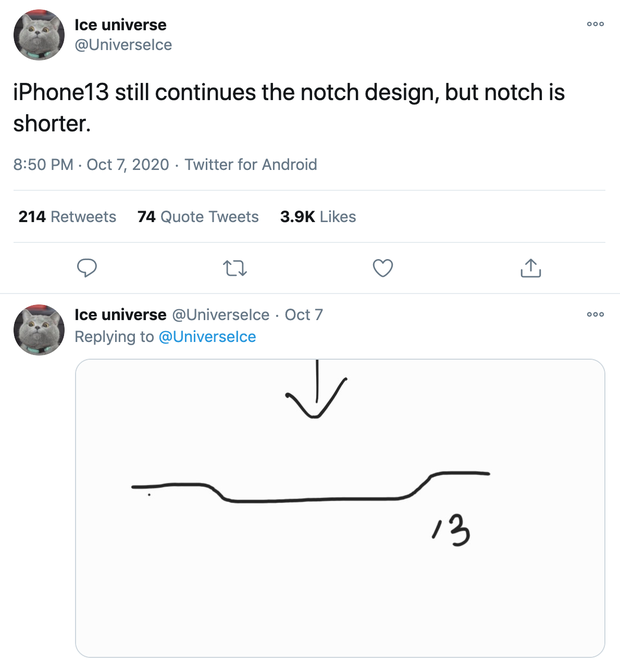This screenshot has height=660, width=620.
Task: Show the 3.9K Likes list
Action: click(318, 216)
